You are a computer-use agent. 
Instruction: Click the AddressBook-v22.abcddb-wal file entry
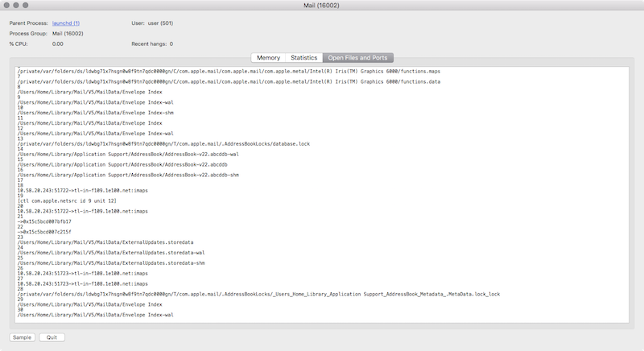coord(127,154)
